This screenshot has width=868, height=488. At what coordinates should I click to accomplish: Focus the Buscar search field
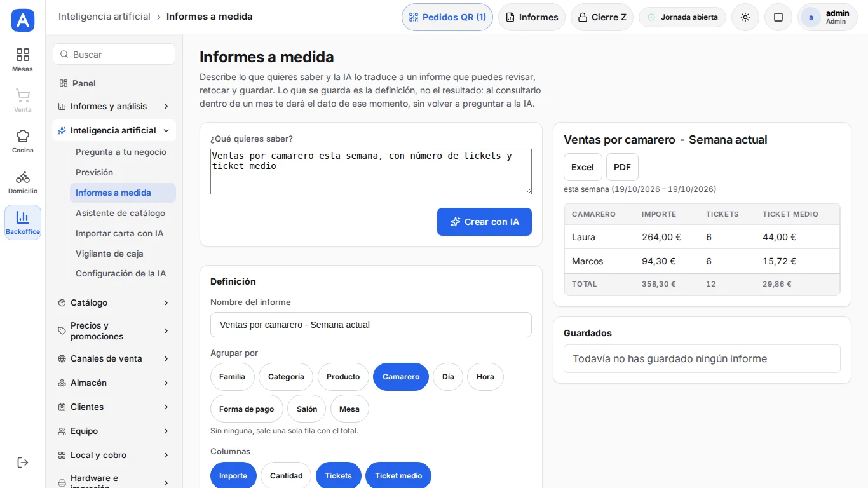(x=114, y=55)
